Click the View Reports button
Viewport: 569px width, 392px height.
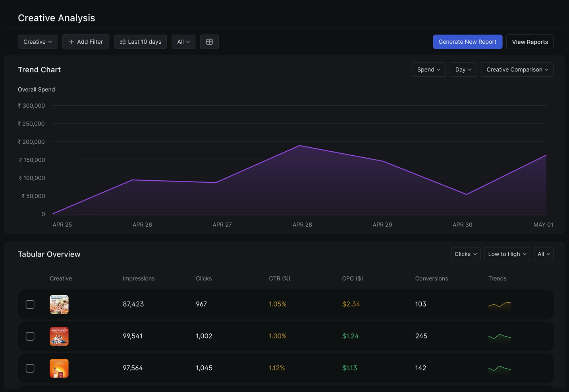530,42
